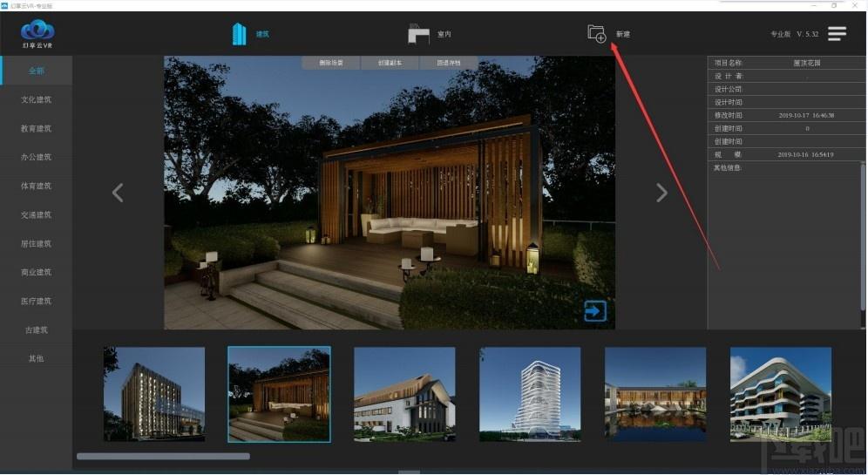Click the 设计者 field row

(x=786, y=76)
